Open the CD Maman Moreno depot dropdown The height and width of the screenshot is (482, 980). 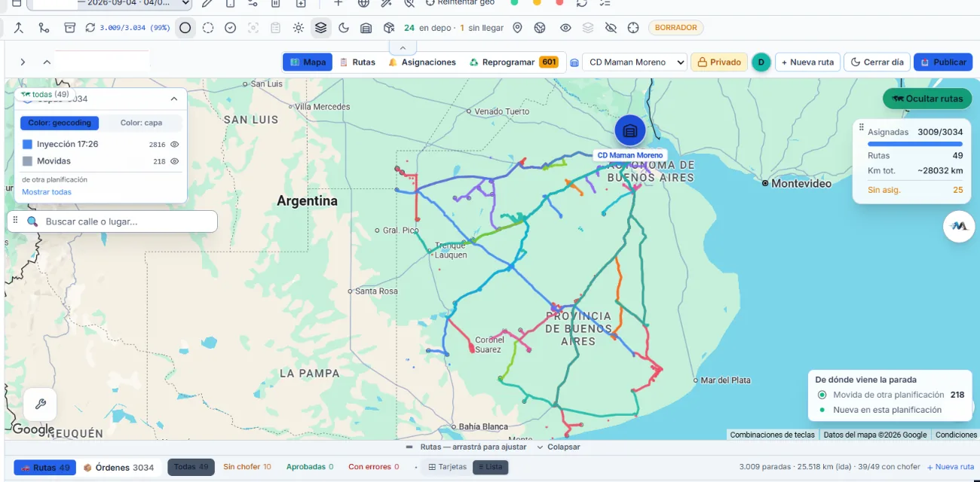[x=634, y=62]
